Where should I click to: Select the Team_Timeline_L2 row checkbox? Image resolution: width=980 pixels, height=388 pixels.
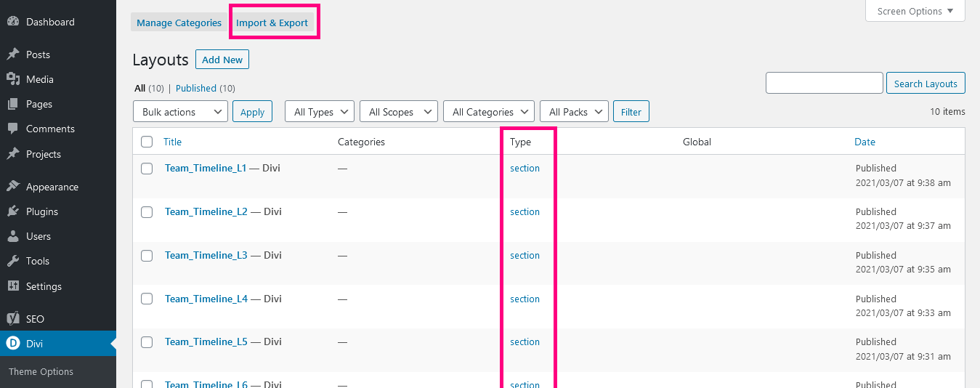click(x=147, y=212)
